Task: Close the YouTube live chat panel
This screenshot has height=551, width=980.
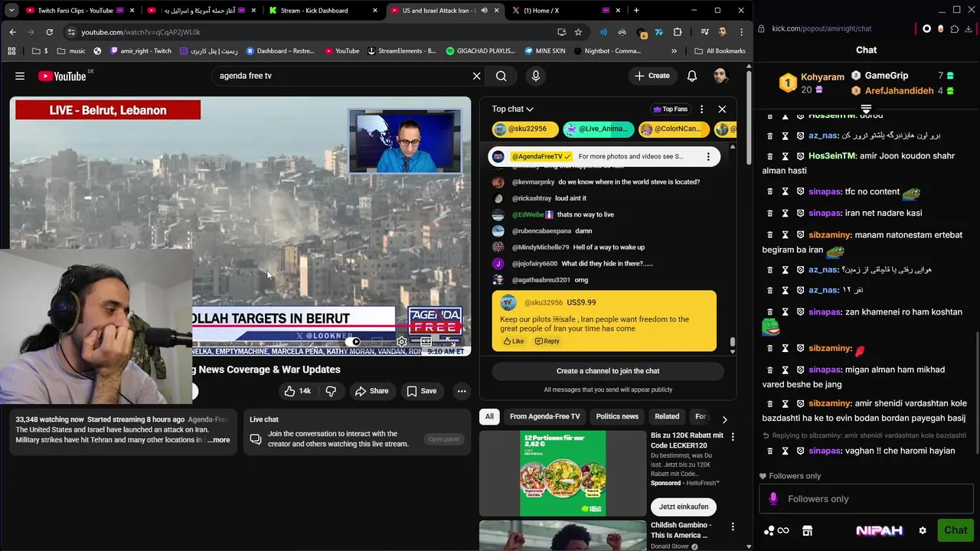Action: (722, 109)
